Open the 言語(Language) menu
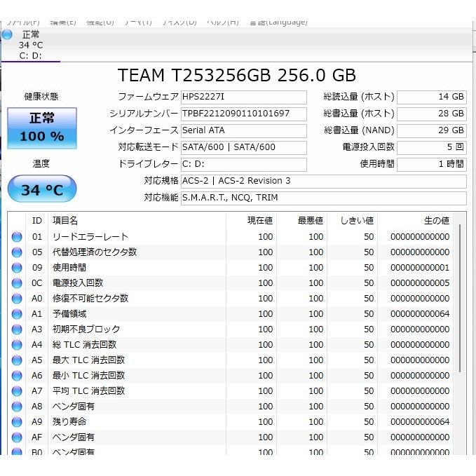 (x=278, y=22)
